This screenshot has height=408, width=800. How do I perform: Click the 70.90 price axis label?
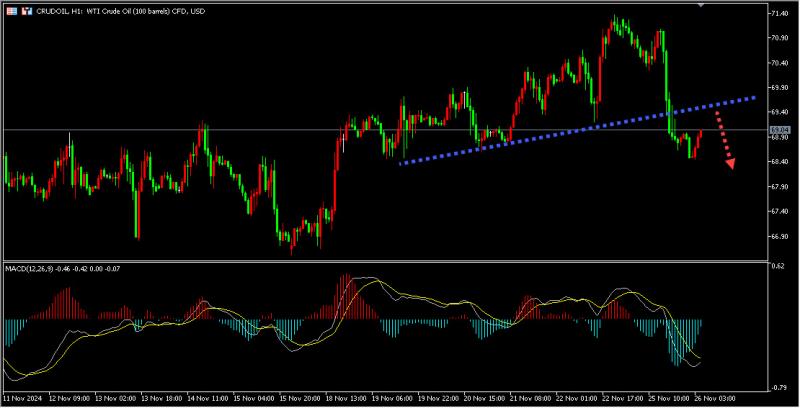pos(779,38)
